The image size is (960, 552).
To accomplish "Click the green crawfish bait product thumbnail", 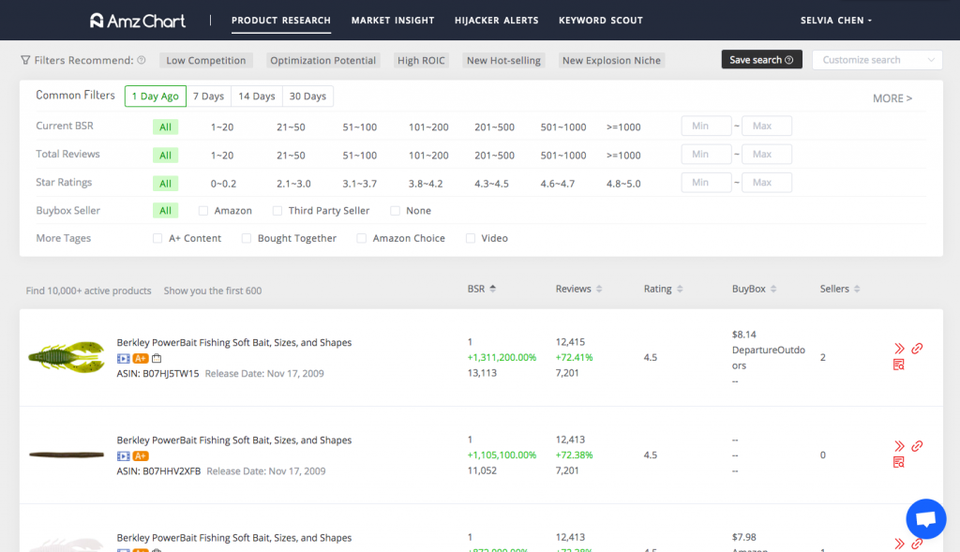I will 66,357.
